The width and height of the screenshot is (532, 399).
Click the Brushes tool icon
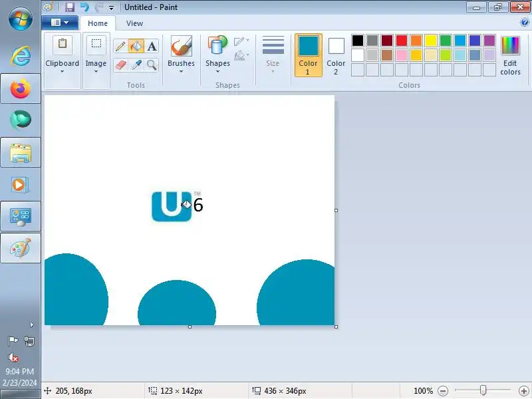(x=181, y=46)
